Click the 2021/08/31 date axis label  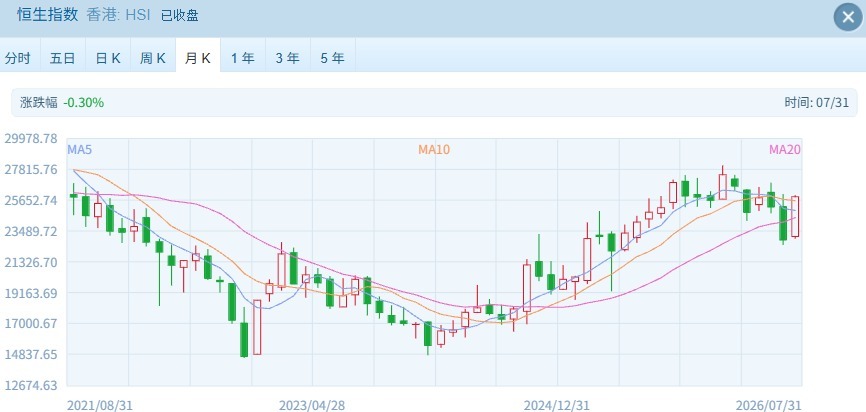tap(100, 406)
